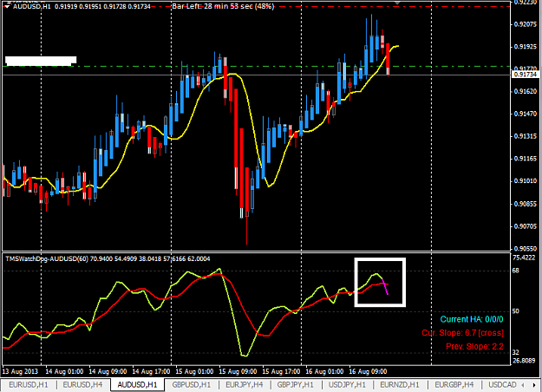
Task: Click the triangle icon beside the AUDUSD,H1 title
Action: point(7,6)
